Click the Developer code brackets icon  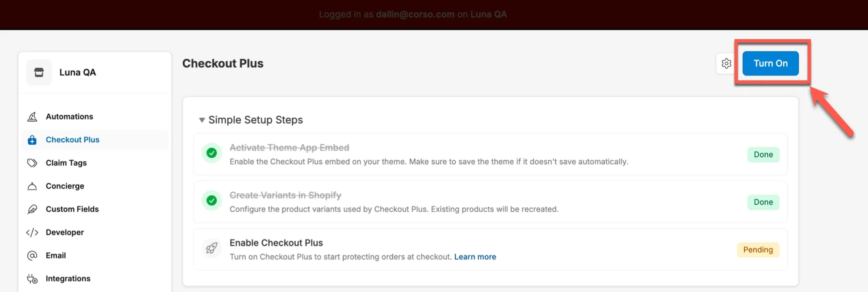tap(32, 232)
